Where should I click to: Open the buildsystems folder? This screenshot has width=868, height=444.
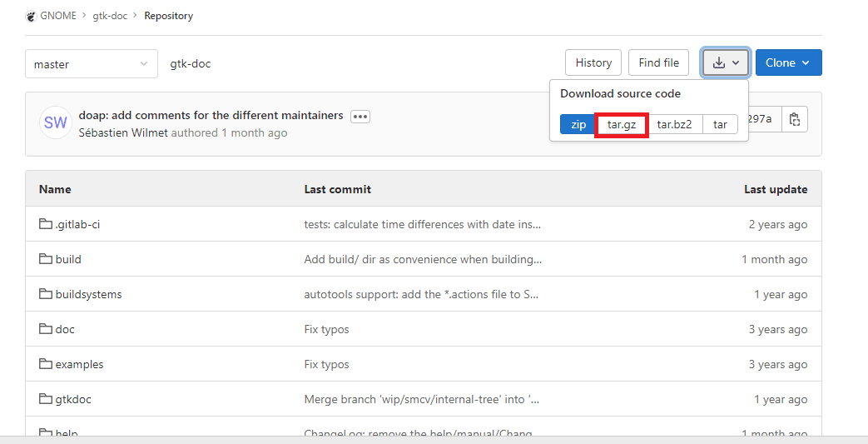88,294
